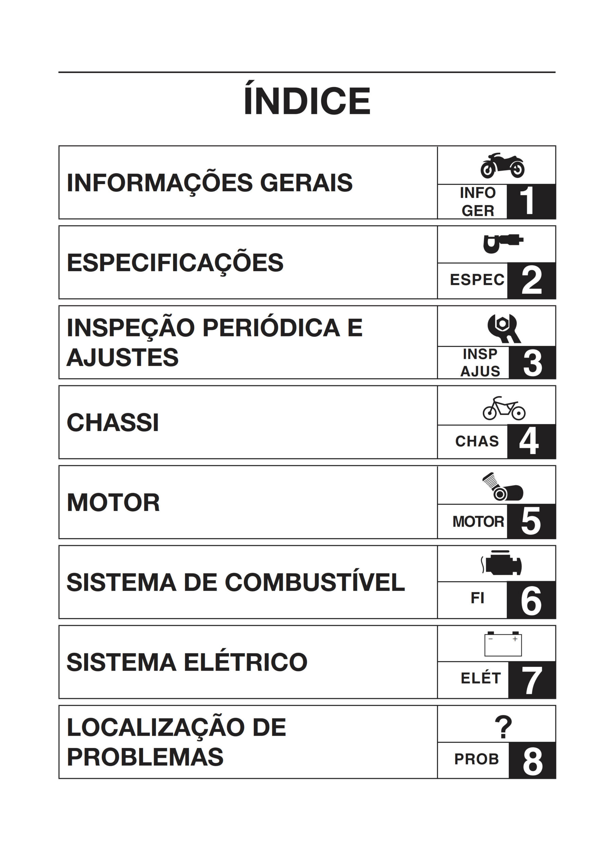
Task: Click the battery electrical system icon
Action: 503,644
